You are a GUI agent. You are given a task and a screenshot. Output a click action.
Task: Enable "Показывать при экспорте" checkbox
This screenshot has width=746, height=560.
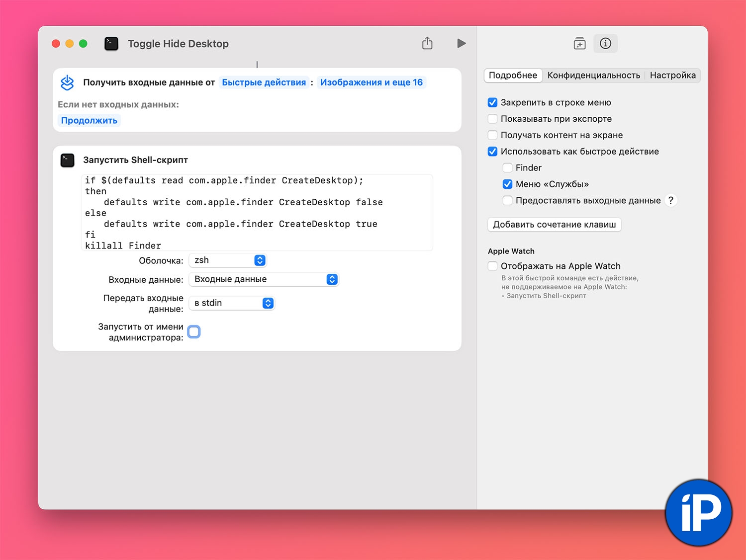click(x=492, y=119)
